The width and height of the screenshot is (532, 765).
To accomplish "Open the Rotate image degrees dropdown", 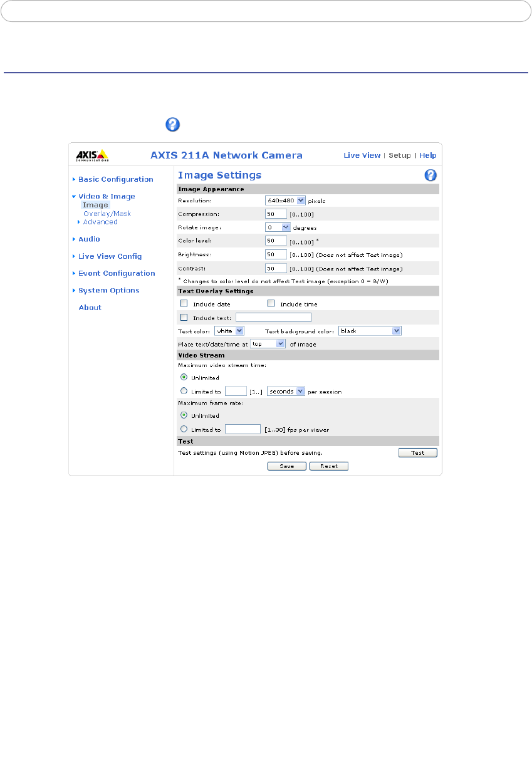I will pyautogui.click(x=278, y=227).
